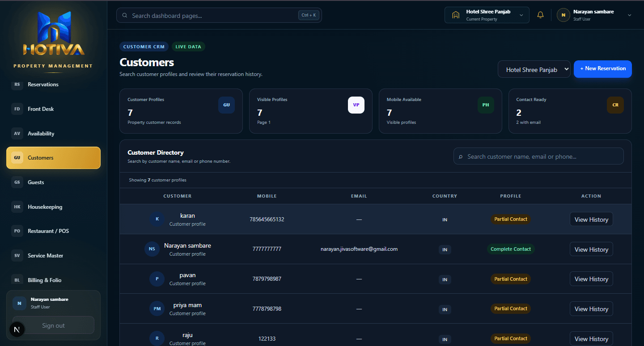Click the search magnifier icon in top bar
644x346 pixels.
pyautogui.click(x=125, y=16)
